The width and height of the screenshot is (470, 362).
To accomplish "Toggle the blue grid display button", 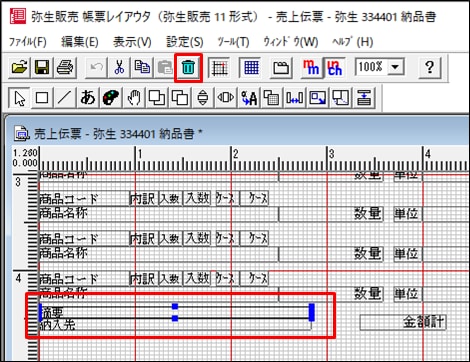I will (x=252, y=68).
